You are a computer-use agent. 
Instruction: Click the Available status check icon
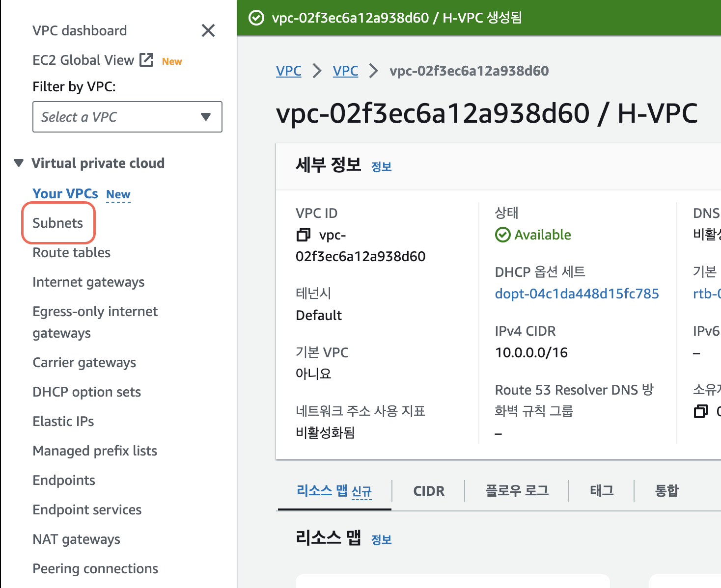(x=502, y=235)
